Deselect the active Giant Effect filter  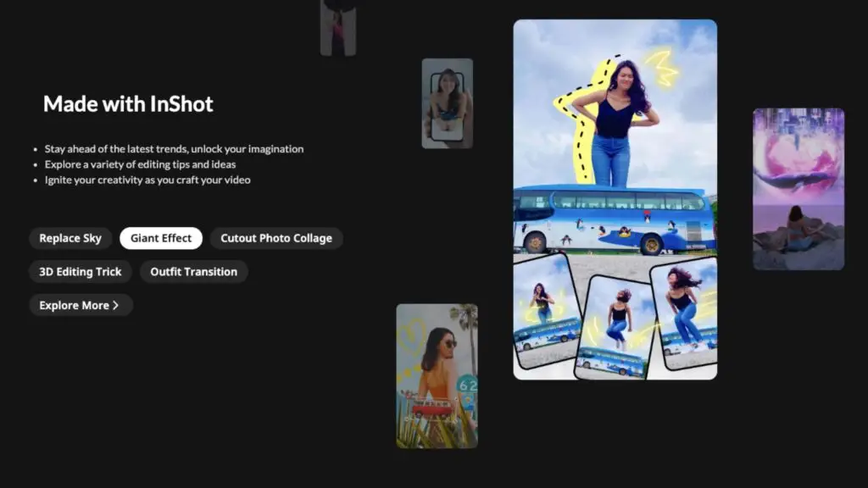coord(161,238)
